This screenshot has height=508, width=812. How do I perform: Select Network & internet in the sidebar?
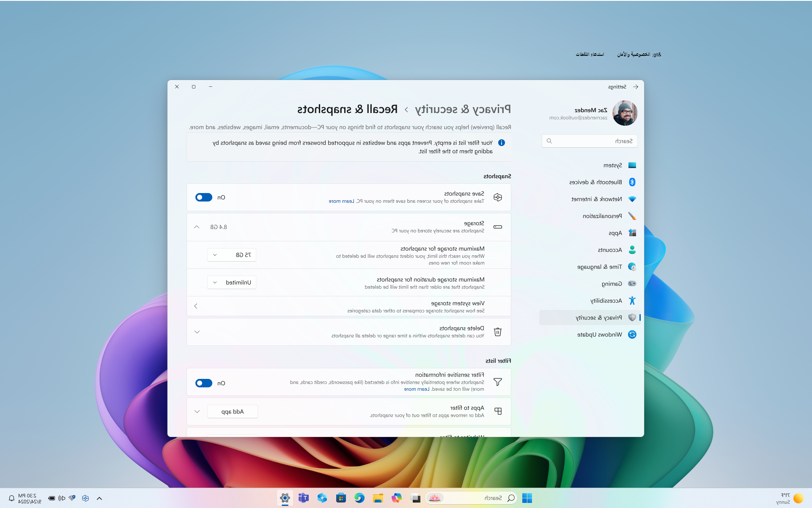[x=590, y=199]
